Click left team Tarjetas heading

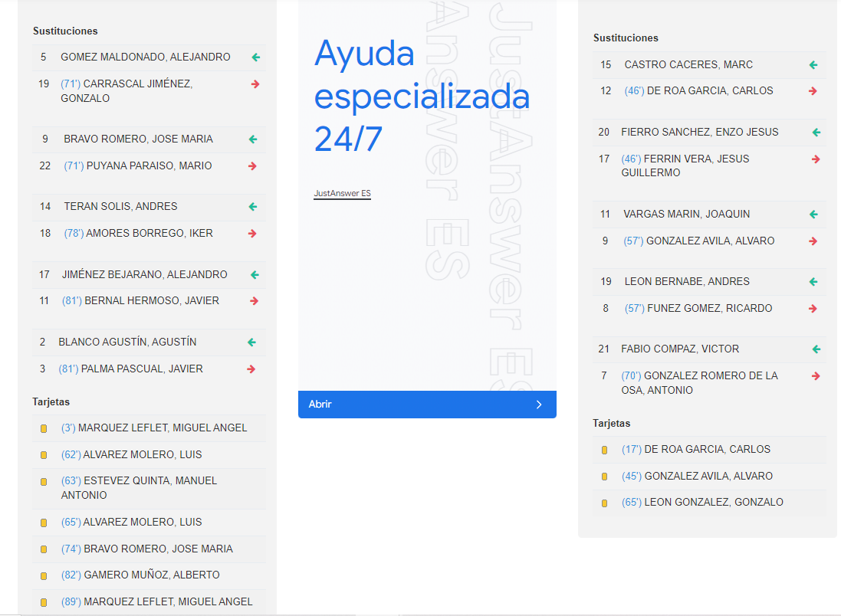click(x=51, y=402)
